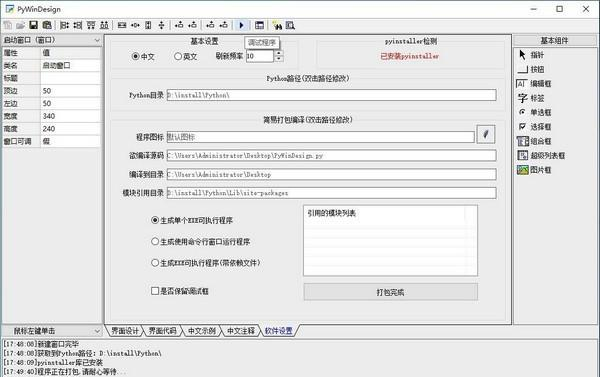The height and width of the screenshot is (377, 600).
Task: Apply the same-width toolbar icon
Action: coord(122,25)
